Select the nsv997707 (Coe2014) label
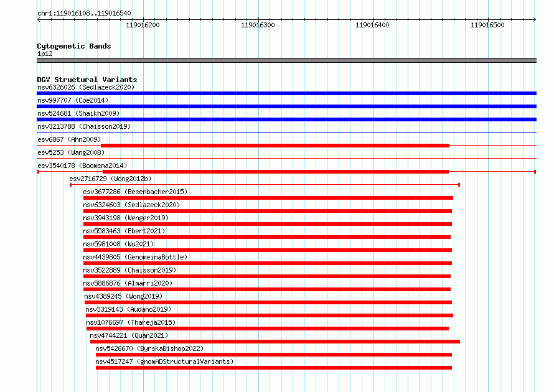Screen dimensions: 554x392 (x=73, y=100)
